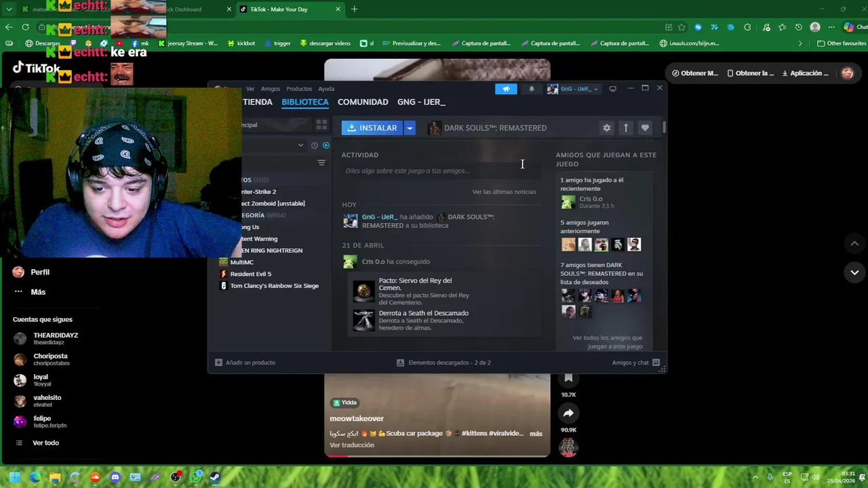Open GnG - iJeR_ account dropdown
Image resolution: width=868 pixels, height=488 pixels.
pyautogui.click(x=574, y=89)
